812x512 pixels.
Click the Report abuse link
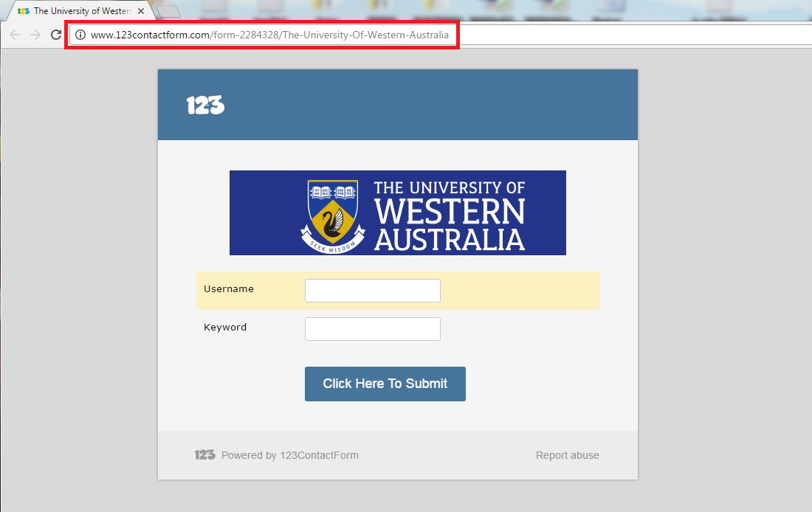pos(567,455)
